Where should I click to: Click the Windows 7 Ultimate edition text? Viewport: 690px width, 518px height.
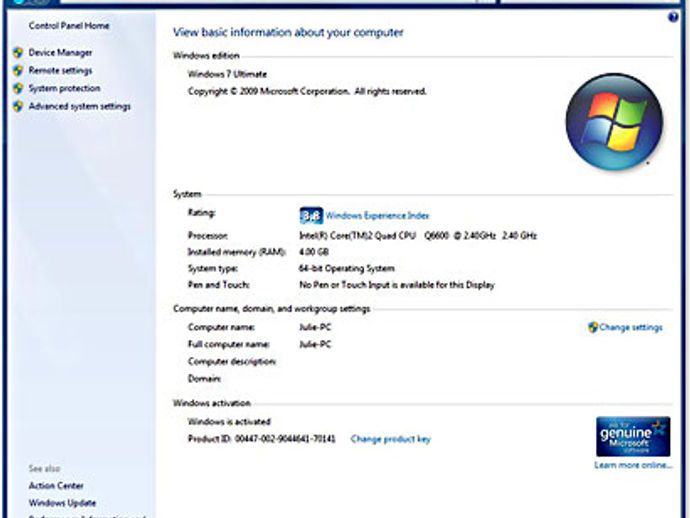pyautogui.click(x=227, y=74)
